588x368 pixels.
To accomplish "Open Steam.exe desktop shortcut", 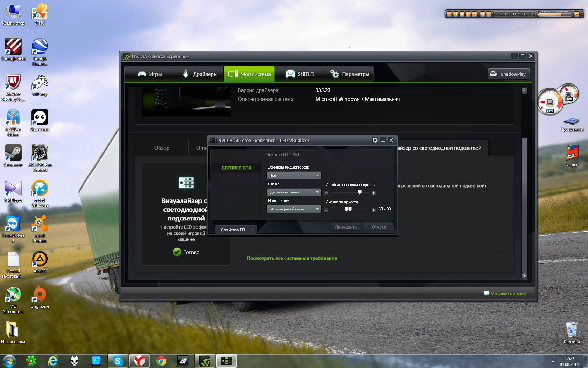I will 13,156.
